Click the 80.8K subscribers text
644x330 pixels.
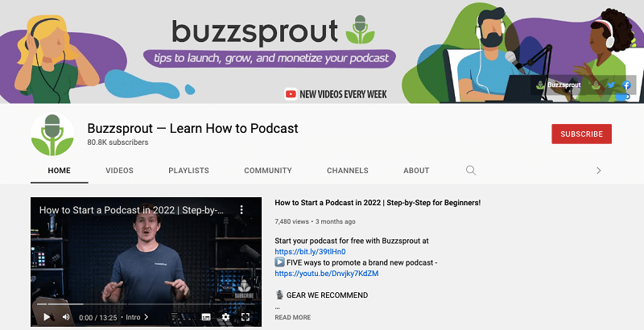click(x=118, y=142)
